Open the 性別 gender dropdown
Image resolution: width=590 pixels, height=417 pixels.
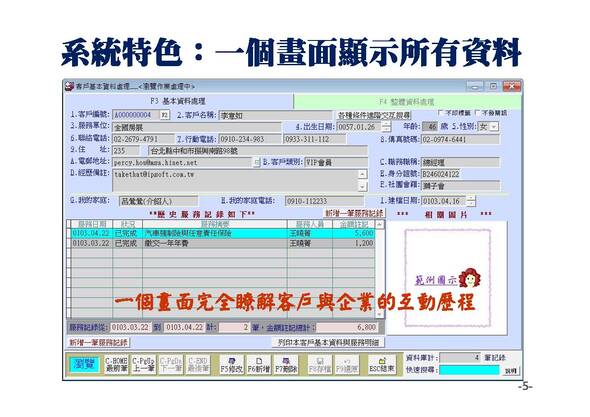(x=494, y=127)
